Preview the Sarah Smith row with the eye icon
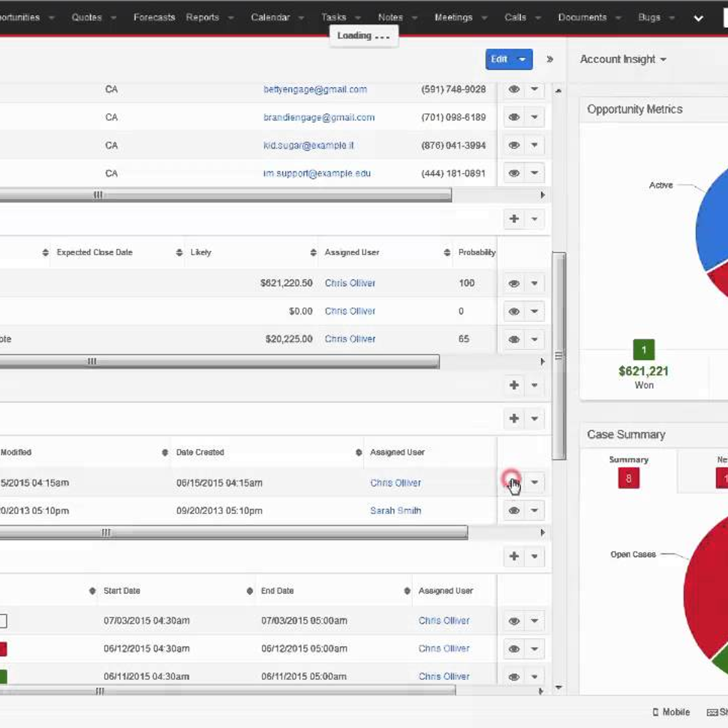 (x=514, y=511)
